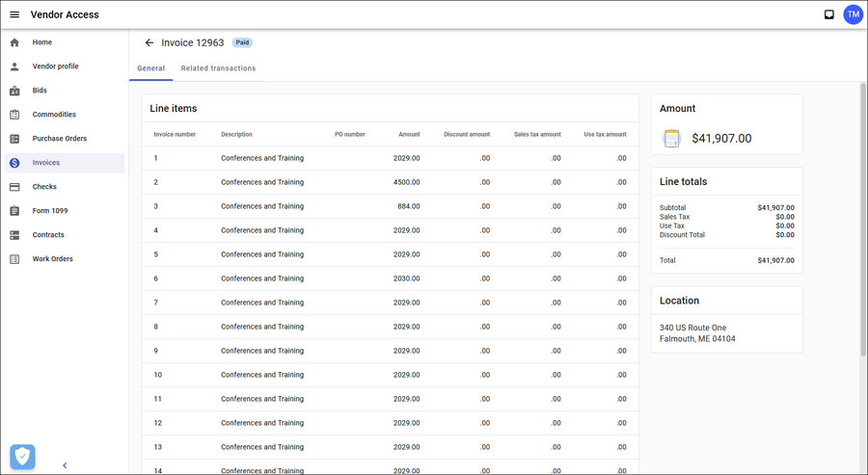Viewport: 868px width, 475px height.
Task: Click row 10 invoice number cell
Action: pyautogui.click(x=158, y=375)
